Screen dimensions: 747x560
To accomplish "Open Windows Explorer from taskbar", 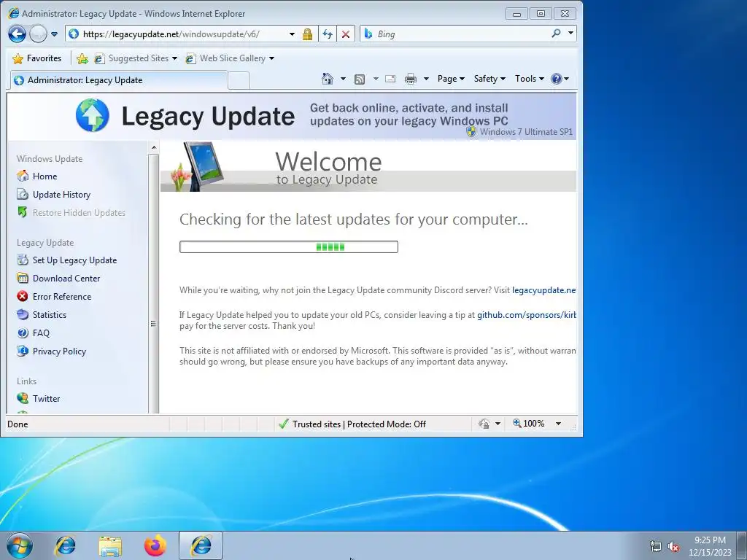I will [110, 545].
